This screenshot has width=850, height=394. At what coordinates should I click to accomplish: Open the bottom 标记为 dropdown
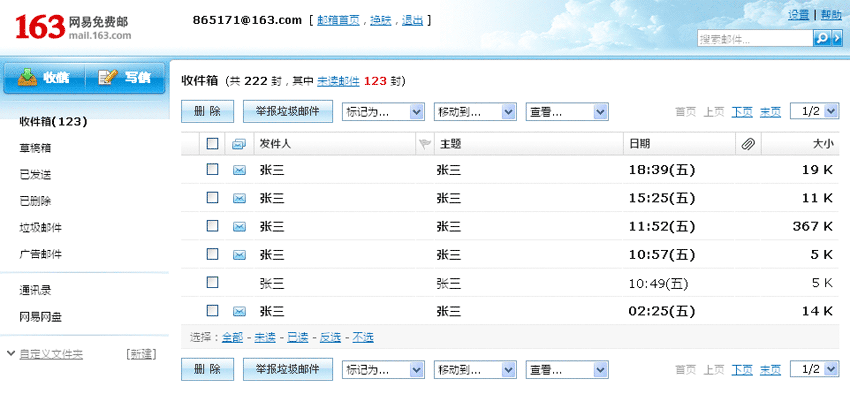[x=383, y=370]
